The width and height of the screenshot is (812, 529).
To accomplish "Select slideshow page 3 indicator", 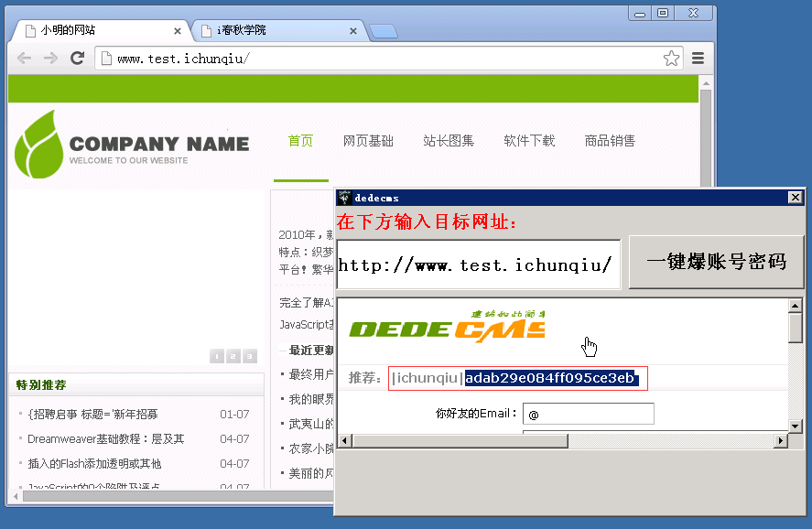I will click(x=250, y=356).
